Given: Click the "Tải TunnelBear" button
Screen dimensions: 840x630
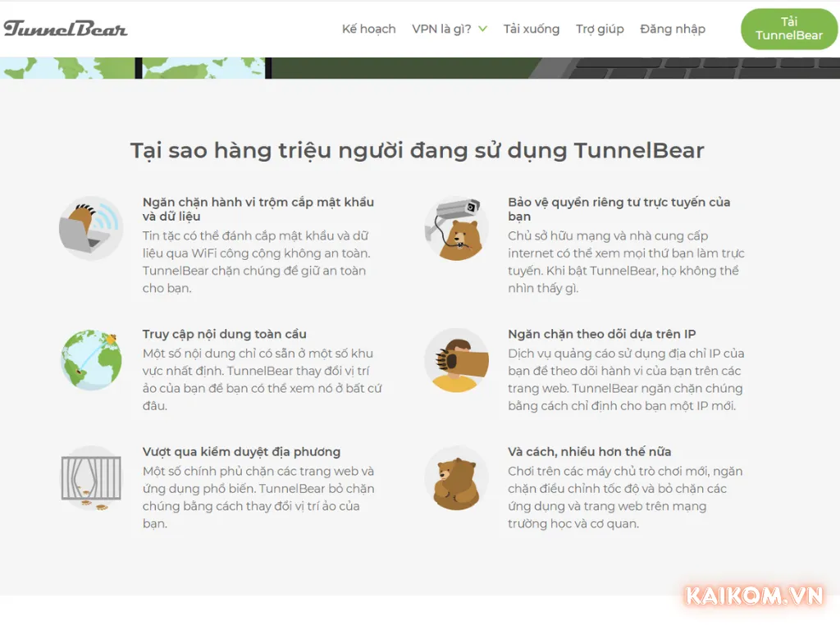Looking at the screenshot, I should [x=788, y=28].
